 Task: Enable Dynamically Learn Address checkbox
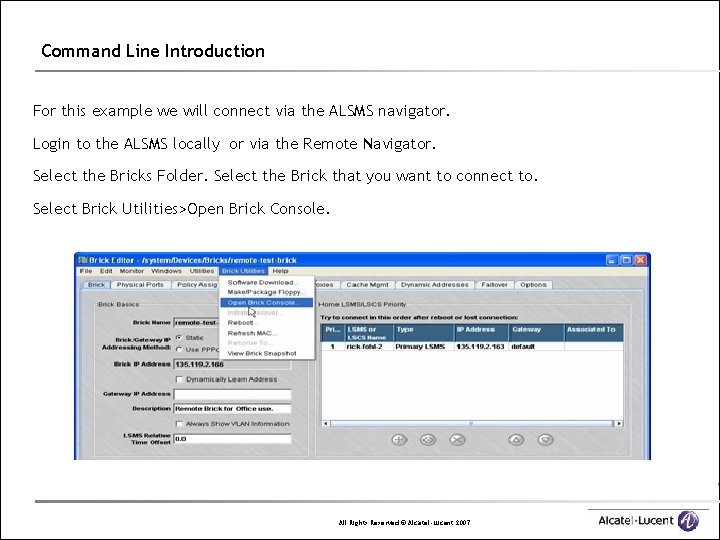coord(179,379)
